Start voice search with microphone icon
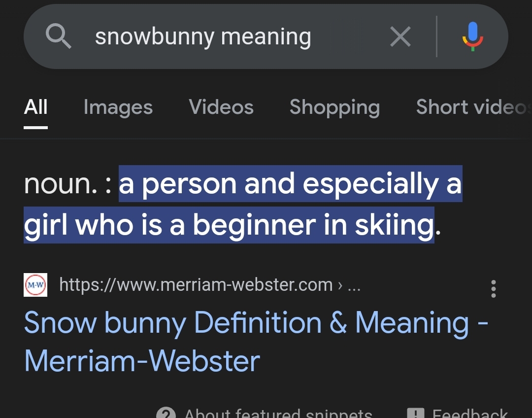This screenshot has width=532, height=418. (472, 36)
